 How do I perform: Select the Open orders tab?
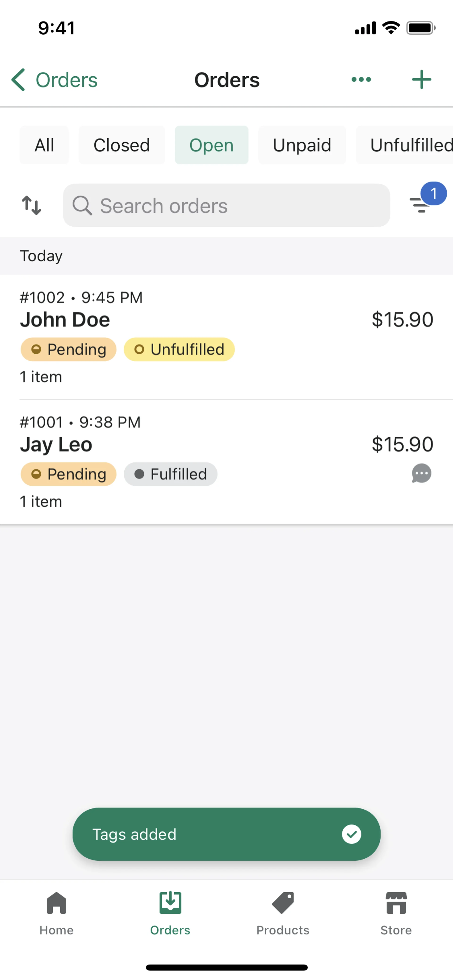tap(212, 145)
